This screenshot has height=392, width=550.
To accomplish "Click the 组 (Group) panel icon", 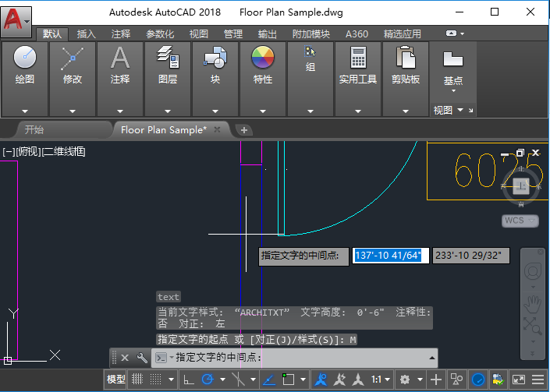I will click(x=310, y=51).
